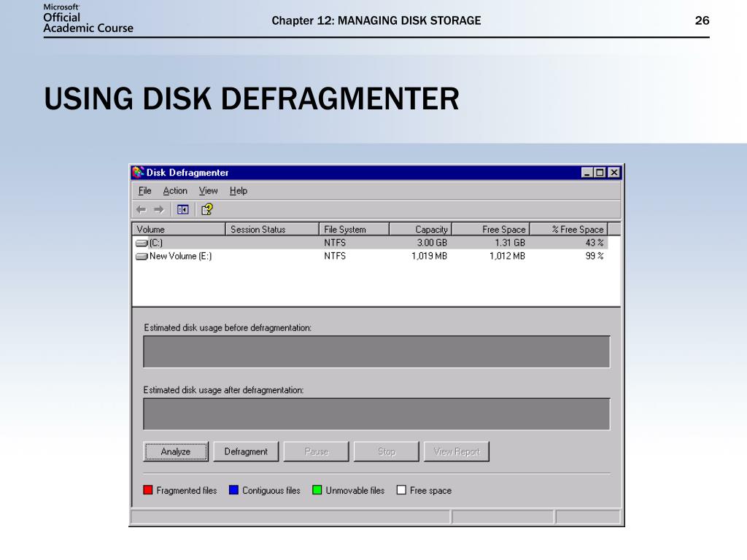The width and height of the screenshot is (747, 560).
Task: Click the Unmovable files legend label
Action: click(355, 491)
